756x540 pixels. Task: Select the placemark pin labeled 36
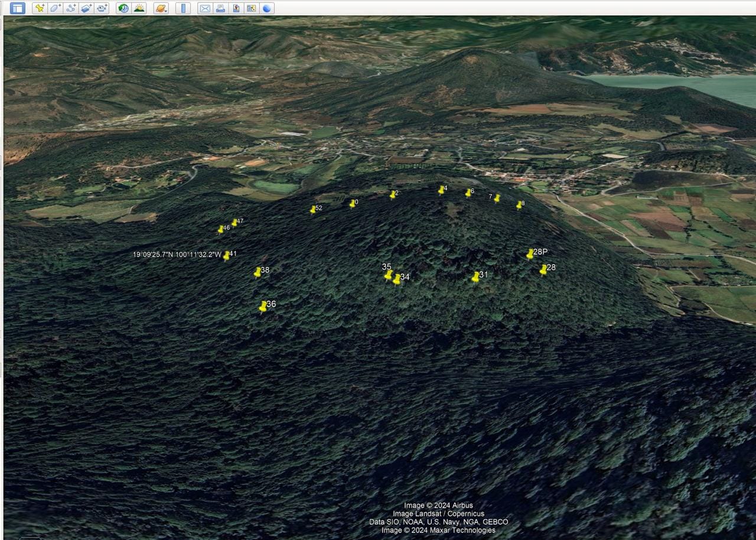click(x=263, y=307)
